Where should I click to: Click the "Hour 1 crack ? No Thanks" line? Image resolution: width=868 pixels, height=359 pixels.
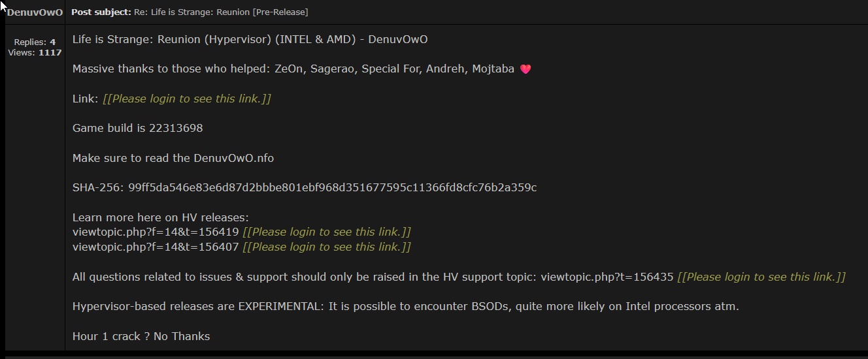pos(141,336)
